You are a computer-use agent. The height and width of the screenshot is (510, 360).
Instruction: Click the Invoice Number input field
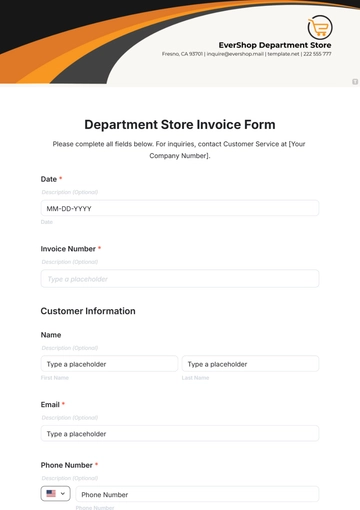(x=180, y=279)
